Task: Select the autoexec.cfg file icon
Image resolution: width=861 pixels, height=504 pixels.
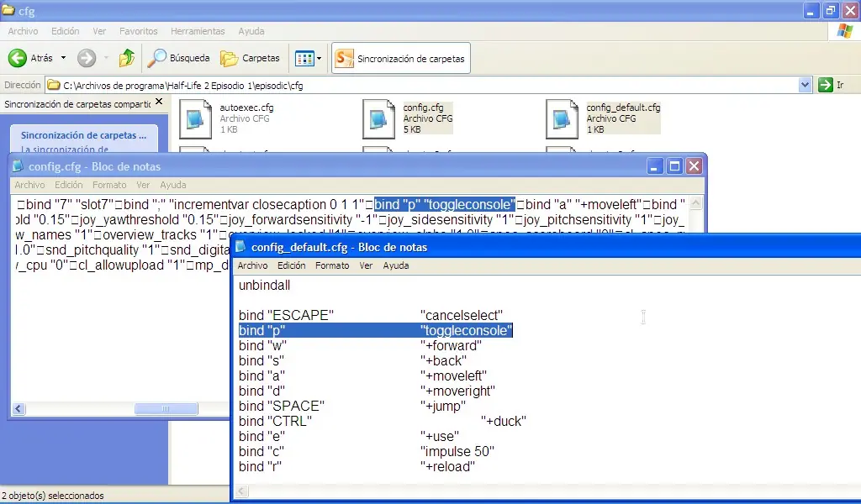Action: pyautogui.click(x=196, y=118)
